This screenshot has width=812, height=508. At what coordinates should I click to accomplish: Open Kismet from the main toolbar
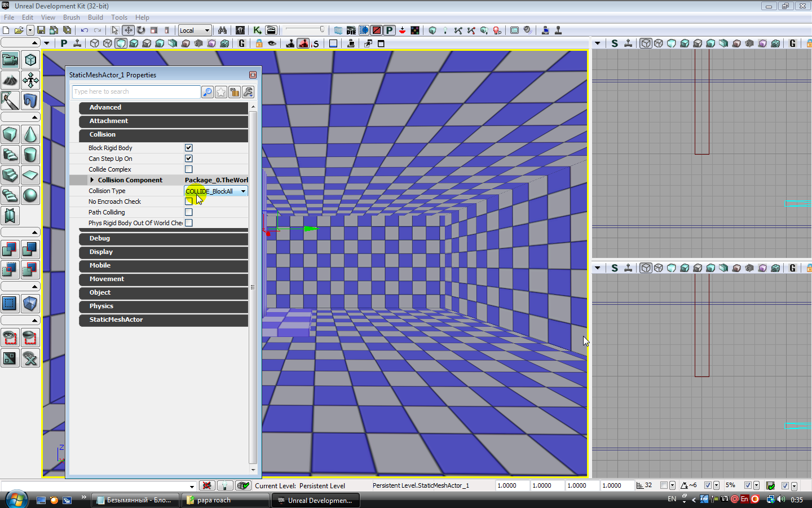coord(257,30)
